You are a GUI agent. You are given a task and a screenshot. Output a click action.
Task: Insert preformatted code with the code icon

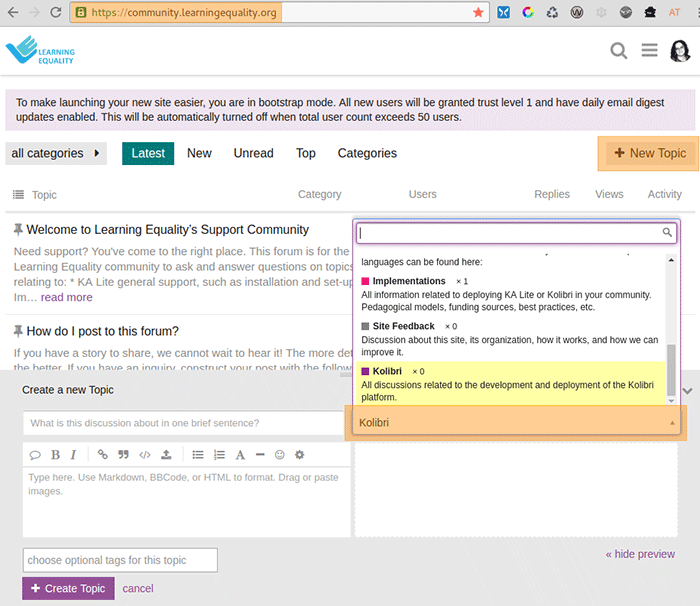[145, 455]
